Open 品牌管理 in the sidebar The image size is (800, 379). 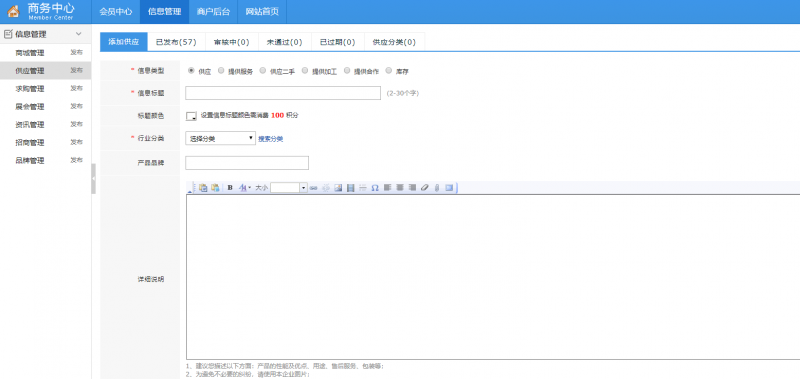pyautogui.click(x=30, y=160)
